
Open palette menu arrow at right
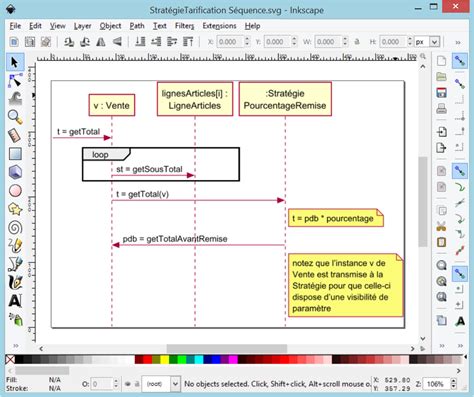tap(465, 357)
